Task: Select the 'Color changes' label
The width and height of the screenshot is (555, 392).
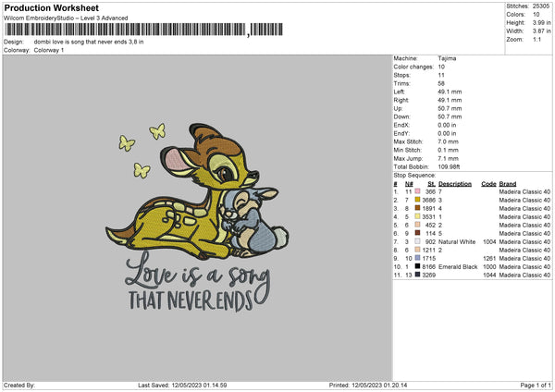Action: 413,67
